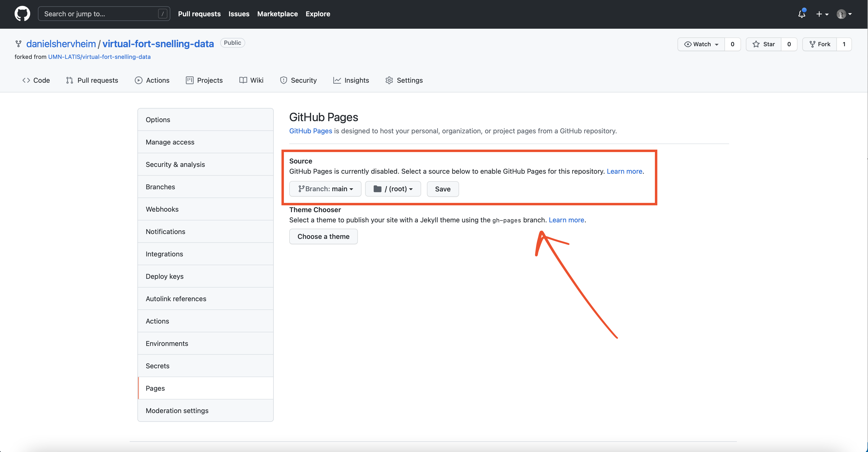Image resolution: width=868 pixels, height=452 pixels.
Task: Open Branches settings
Action: click(206, 187)
